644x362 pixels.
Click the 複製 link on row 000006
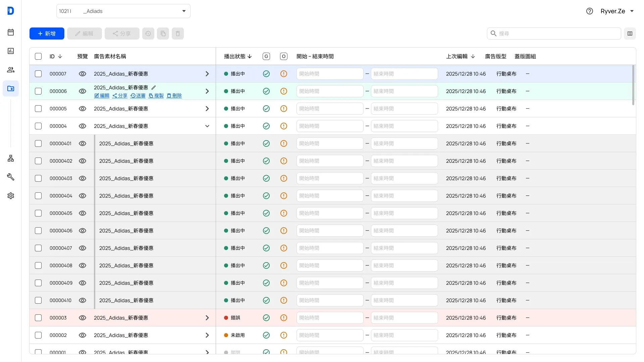pos(156,96)
